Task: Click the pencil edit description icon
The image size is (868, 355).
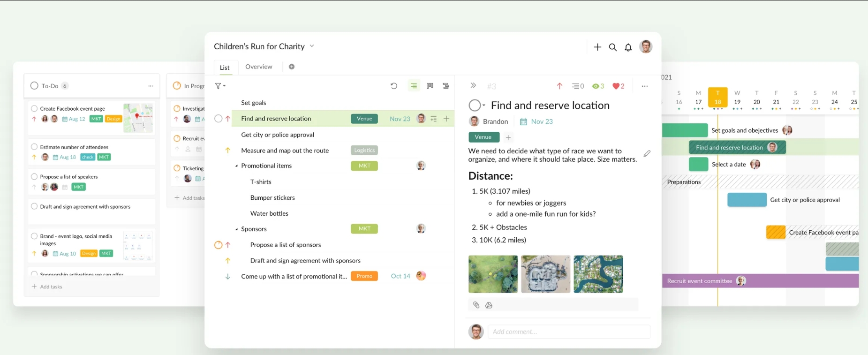Action: tap(647, 154)
